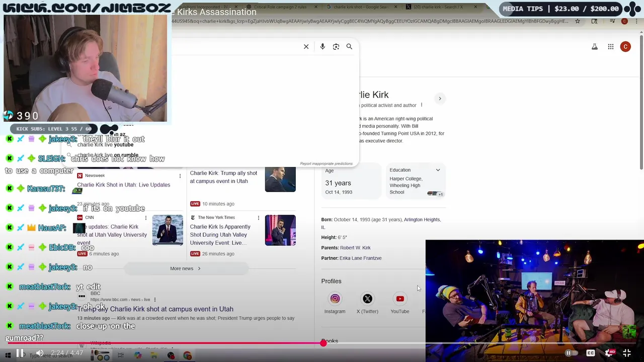The height and width of the screenshot is (362, 644).
Task: Open the New York Times article thumbnail
Action: [x=280, y=230]
